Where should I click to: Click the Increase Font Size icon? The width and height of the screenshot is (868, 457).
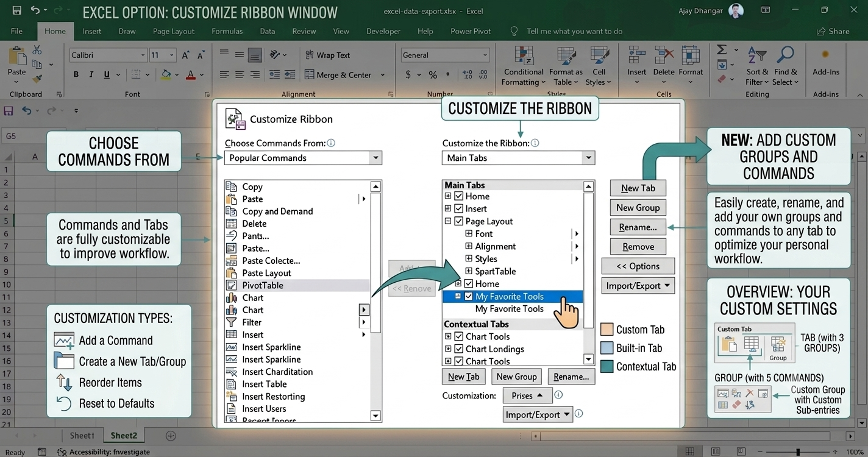click(x=185, y=55)
